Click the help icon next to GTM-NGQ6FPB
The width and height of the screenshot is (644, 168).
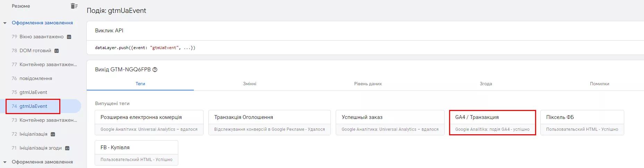(155, 70)
